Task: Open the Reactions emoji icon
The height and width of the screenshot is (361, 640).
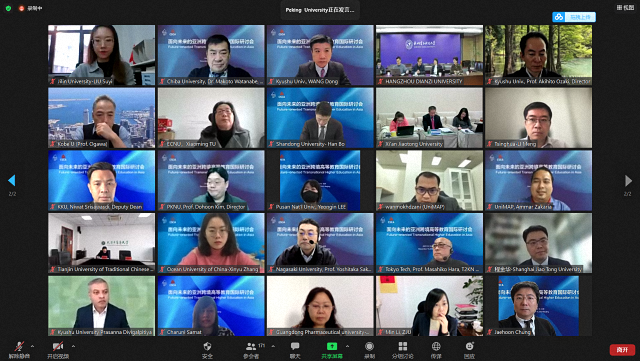Action: [x=469, y=350]
